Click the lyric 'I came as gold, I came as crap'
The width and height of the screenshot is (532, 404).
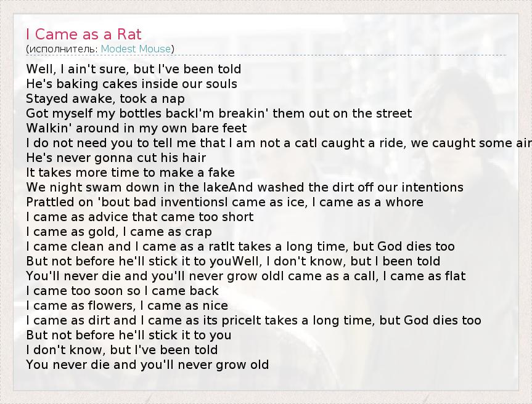click(119, 232)
